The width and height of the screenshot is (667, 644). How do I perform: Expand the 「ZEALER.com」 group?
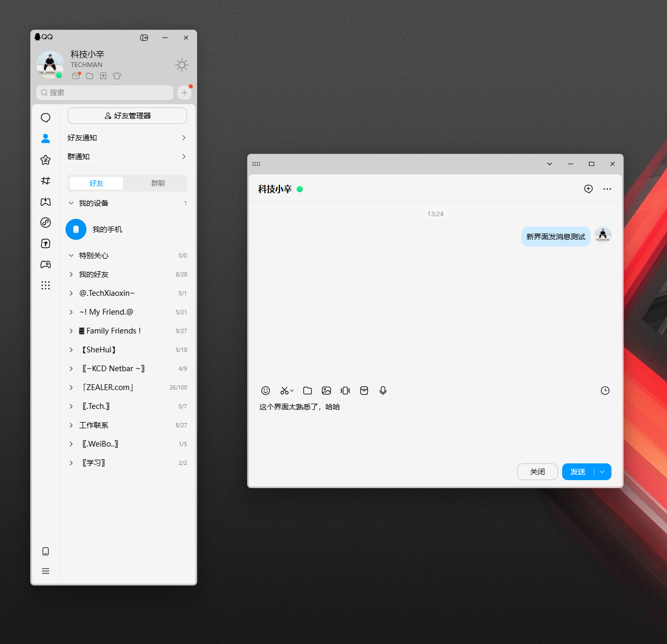click(71, 387)
